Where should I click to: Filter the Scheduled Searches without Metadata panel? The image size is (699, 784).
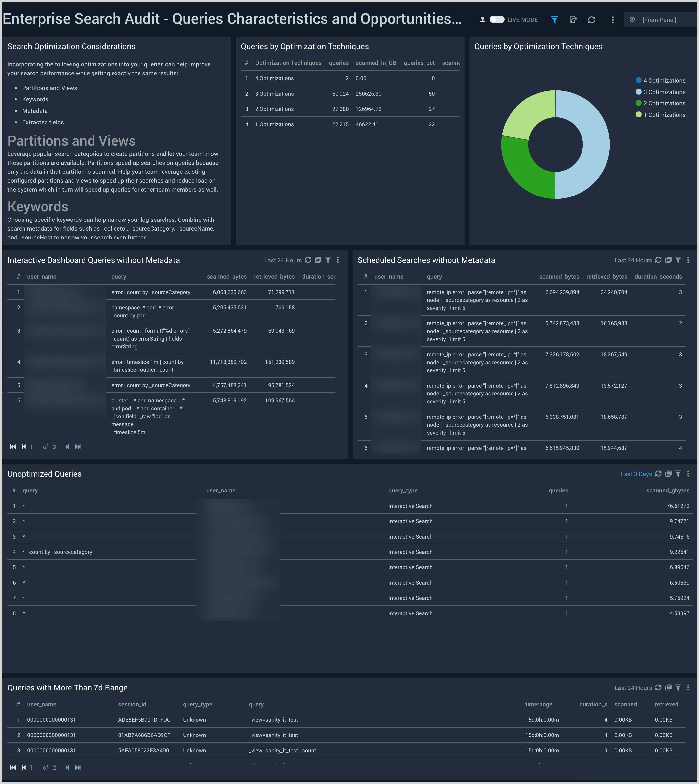678,260
